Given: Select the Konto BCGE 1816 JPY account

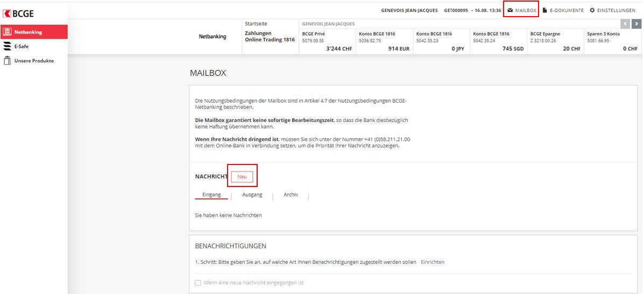Looking at the screenshot, I should (442, 42).
